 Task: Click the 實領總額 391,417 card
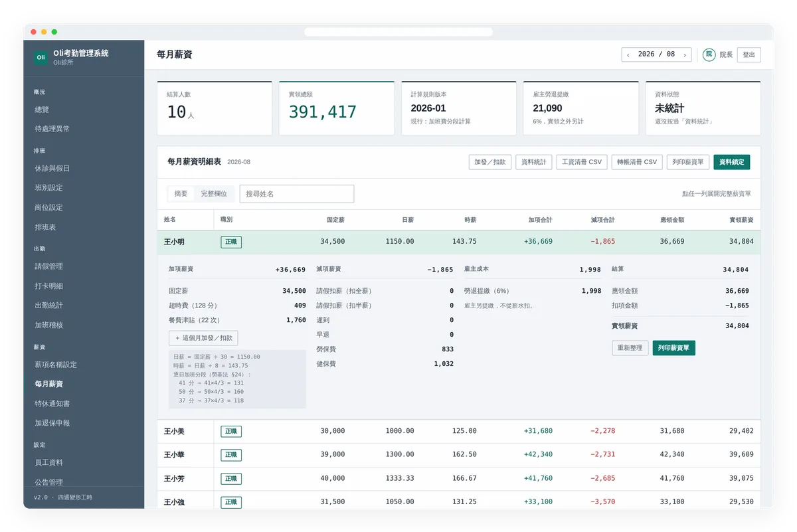[337, 108]
